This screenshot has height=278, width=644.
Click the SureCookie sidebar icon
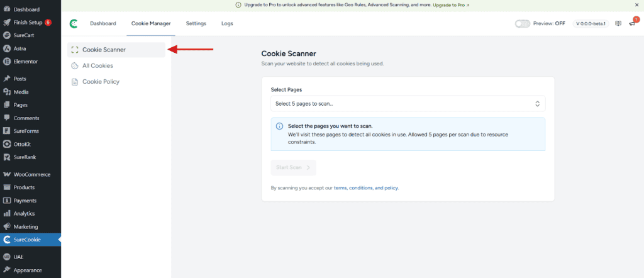click(x=6, y=240)
